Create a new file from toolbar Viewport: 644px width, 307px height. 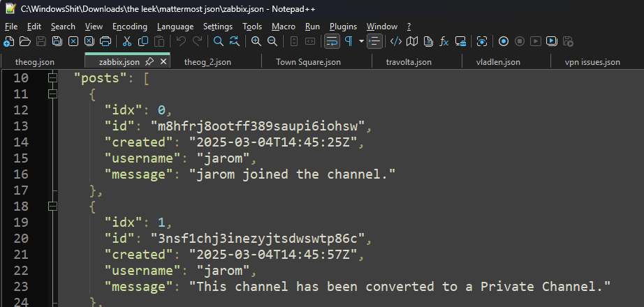click(8, 41)
